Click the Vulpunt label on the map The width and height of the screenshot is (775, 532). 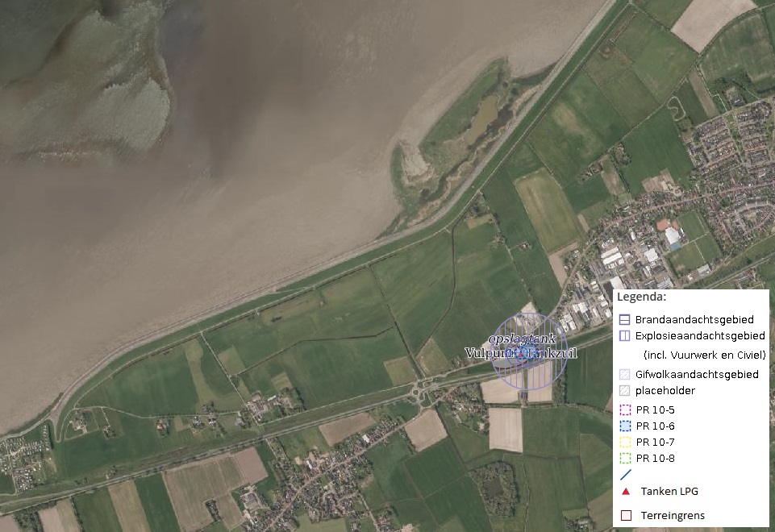click(x=490, y=353)
